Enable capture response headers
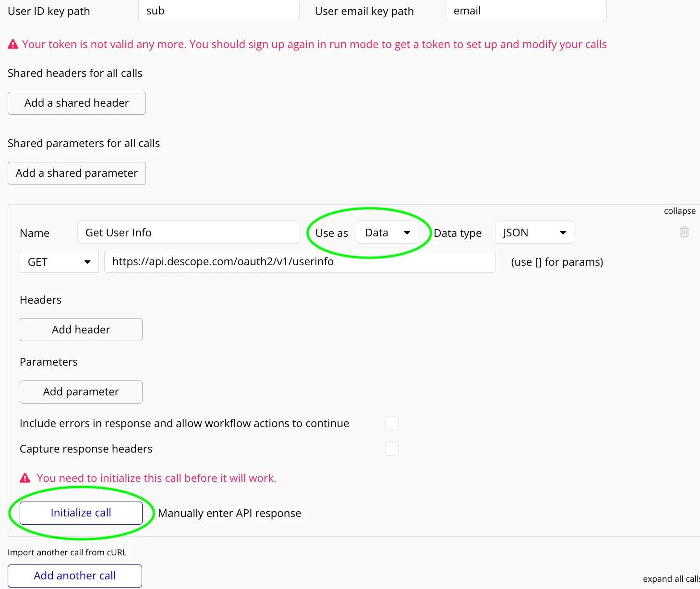Viewport: 700px width, 589px height. [x=392, y=449]
